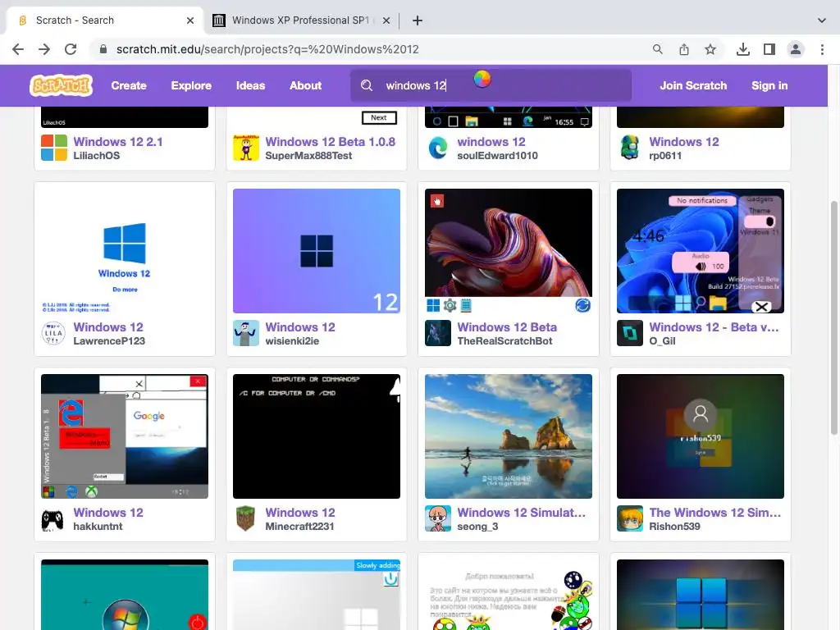The width and height of the screenshot is (840, 630).
Task: Switch to Windows XP Professional SP1 tab
Action: (x=302, y=21)
